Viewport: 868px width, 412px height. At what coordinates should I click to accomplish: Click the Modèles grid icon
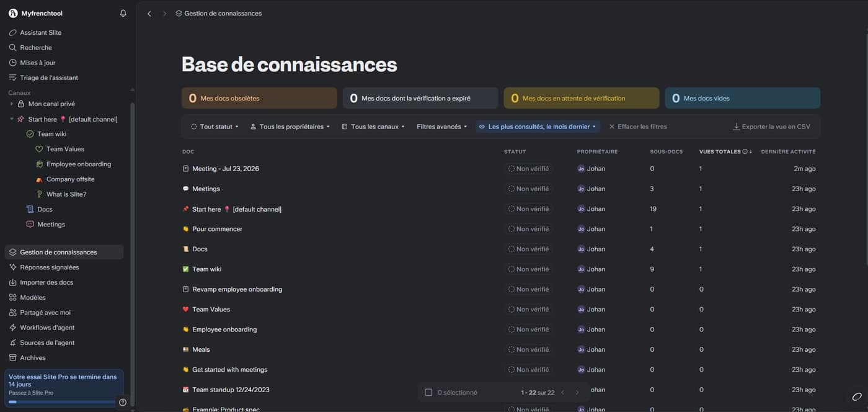click(x=12, y=297)
